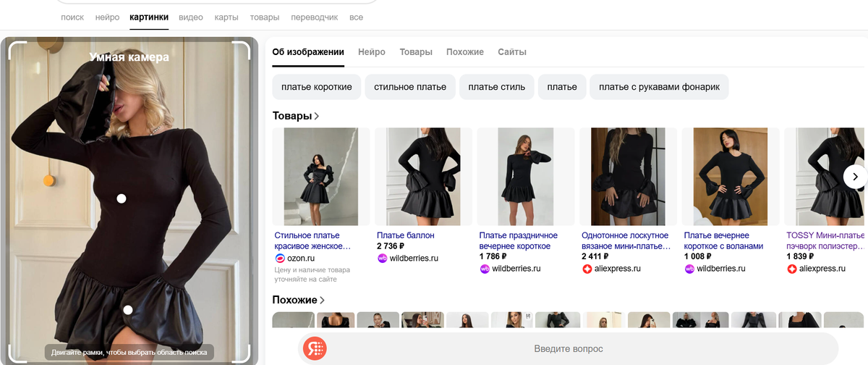Select the платье с рукавами фонарик chip
The height and width of the screenshot is (365, 868).
(x=659, y=87)
